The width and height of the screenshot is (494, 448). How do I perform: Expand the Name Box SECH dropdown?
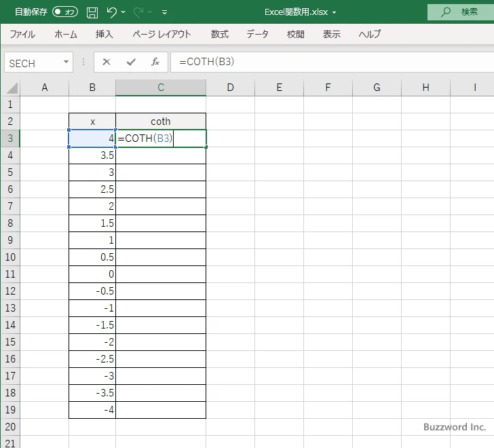pos(66,62)
